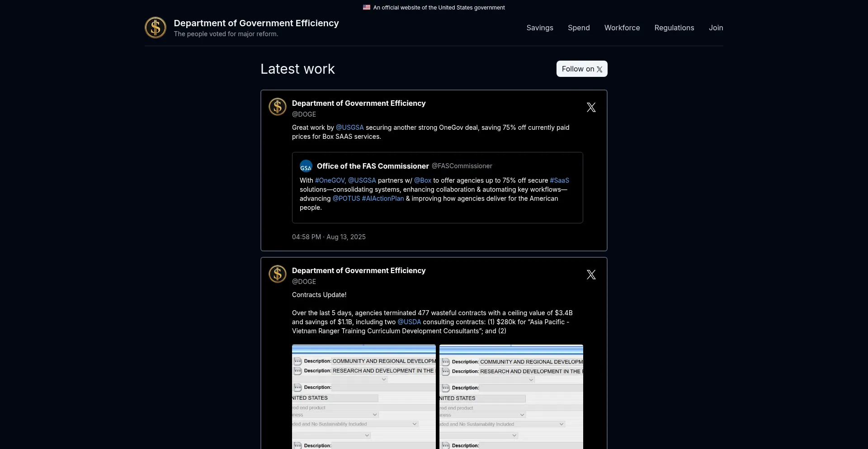Navigate to Regulations

pos(674,28)
